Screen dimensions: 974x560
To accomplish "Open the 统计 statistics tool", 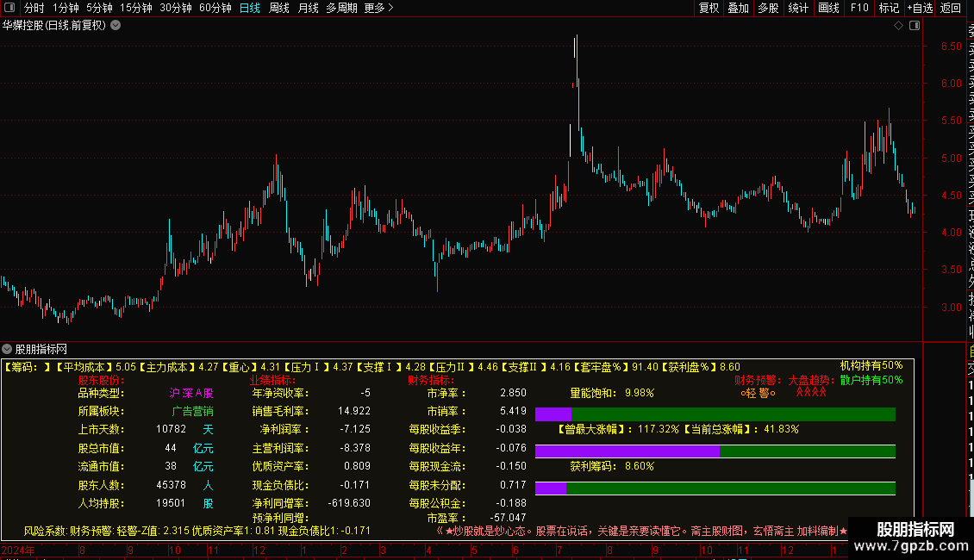I will click(798, 8).
